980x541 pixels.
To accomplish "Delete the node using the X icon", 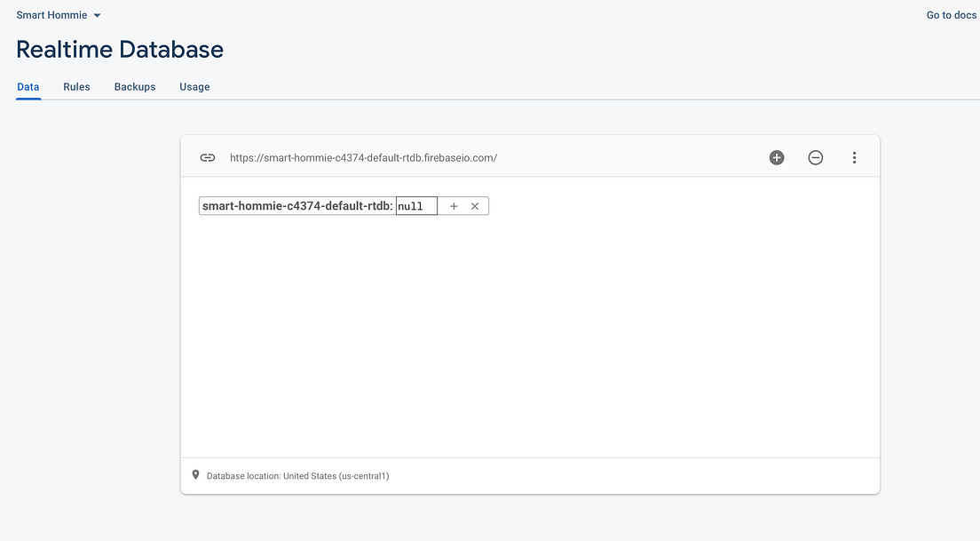I will pyautogui.click(x=475, y=205).
